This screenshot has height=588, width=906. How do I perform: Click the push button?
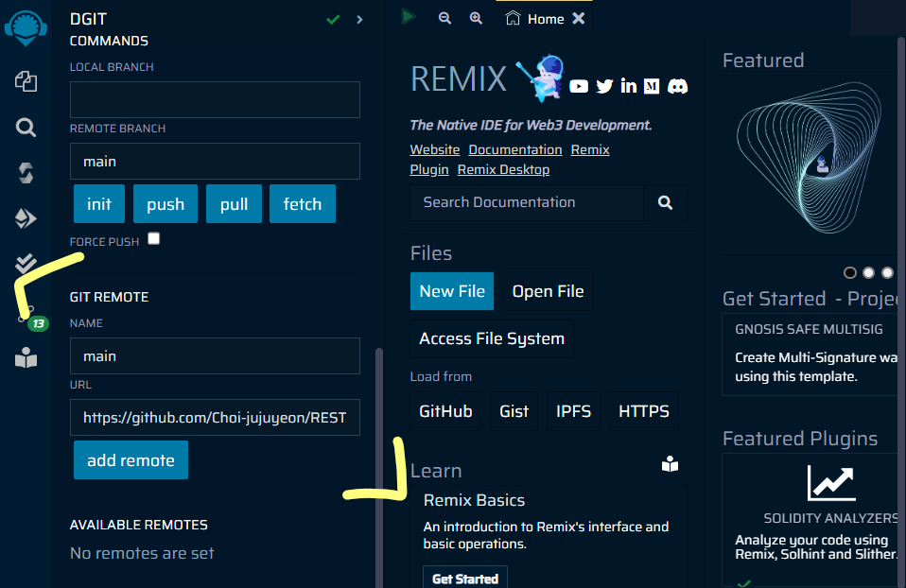coord(166,204)
